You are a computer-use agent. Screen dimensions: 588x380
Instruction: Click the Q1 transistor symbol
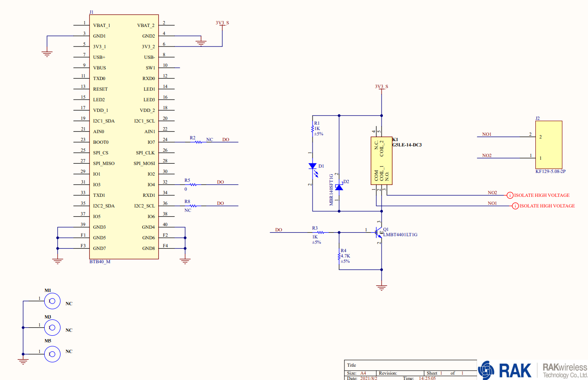coord(379,232)
